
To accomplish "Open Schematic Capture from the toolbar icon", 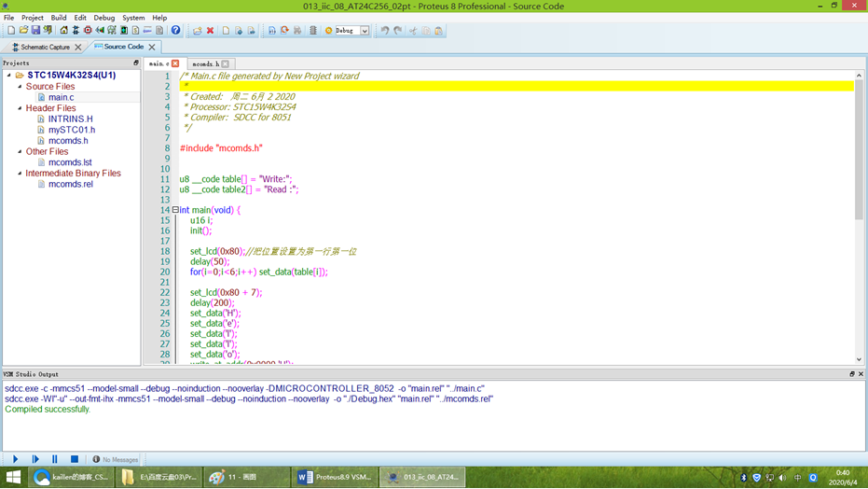I will coord(76,31).
